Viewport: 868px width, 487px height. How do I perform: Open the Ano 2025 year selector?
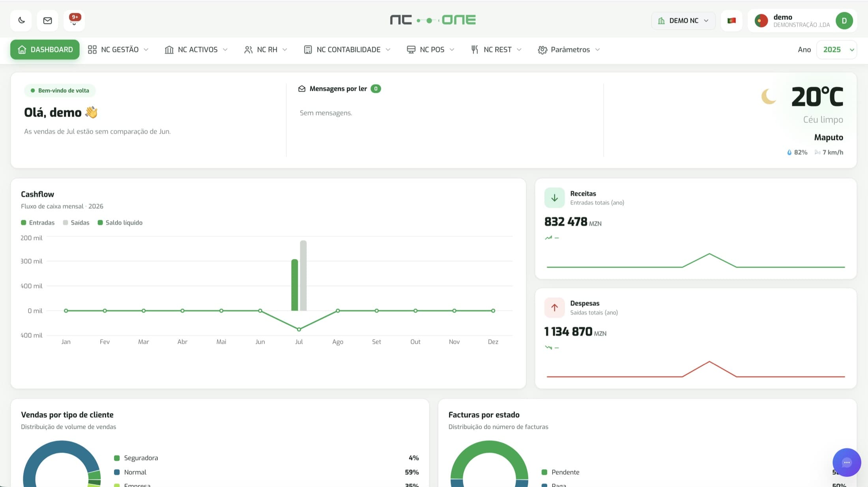(x=836, y=50)
